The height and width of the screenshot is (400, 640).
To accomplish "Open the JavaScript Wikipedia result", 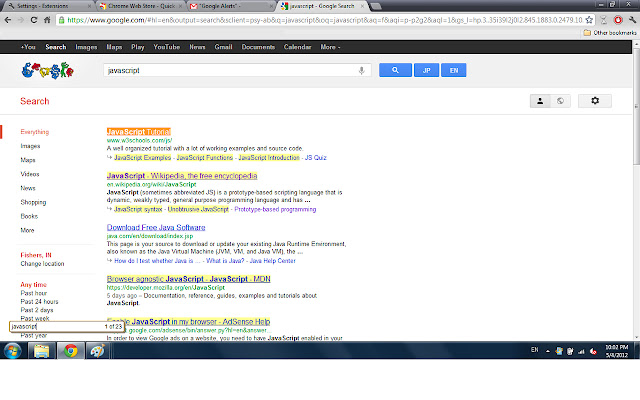I will point(182,176).
